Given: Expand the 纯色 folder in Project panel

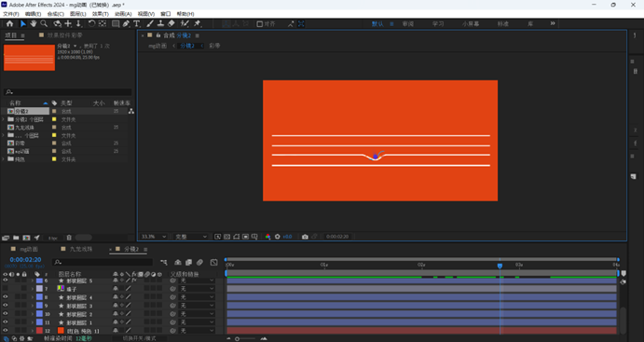Looking at the screenshot, I should [x=4, y=159].
